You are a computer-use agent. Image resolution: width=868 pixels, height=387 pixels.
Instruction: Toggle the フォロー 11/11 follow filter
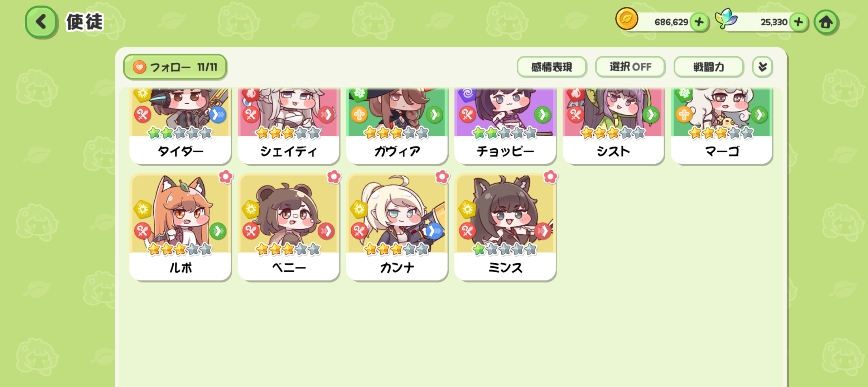175,67
